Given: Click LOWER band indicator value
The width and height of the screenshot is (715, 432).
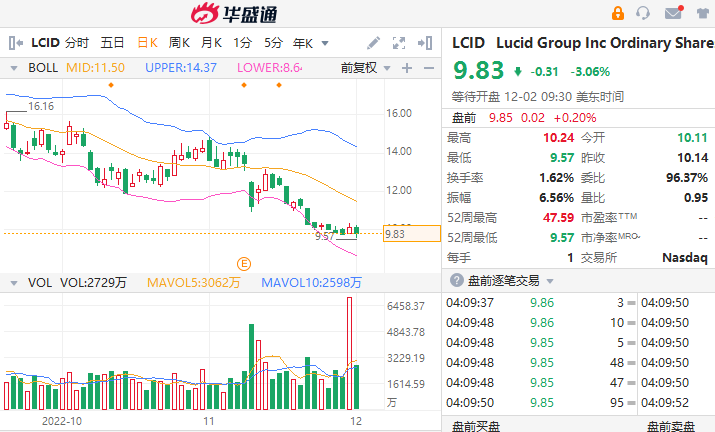Looking at the screenshot, I should [x=269, y=68].
